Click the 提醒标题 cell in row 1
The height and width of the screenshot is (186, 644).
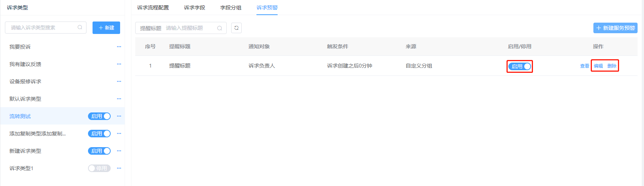coord(180,66)
